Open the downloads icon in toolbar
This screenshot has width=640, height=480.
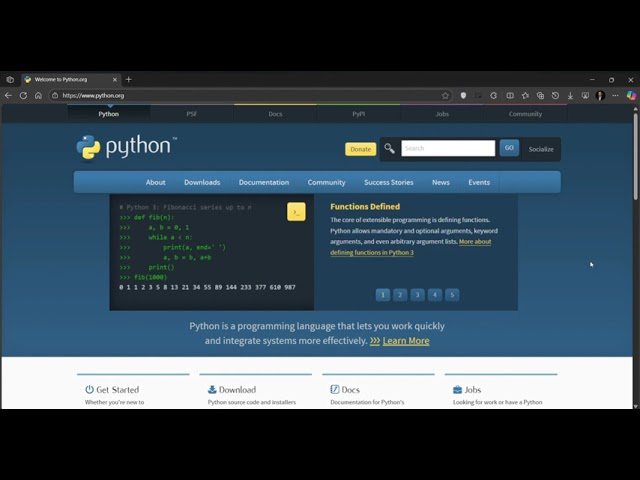click(570, 96)
